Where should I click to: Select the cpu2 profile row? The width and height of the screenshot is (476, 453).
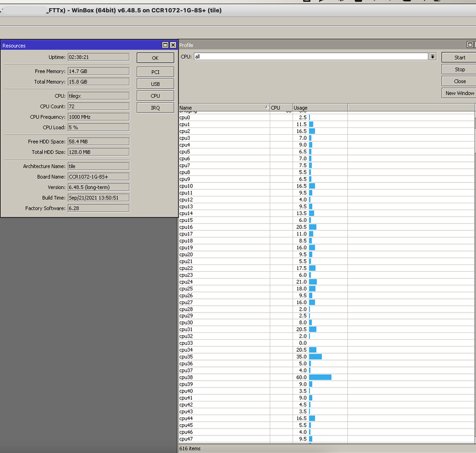326,131
